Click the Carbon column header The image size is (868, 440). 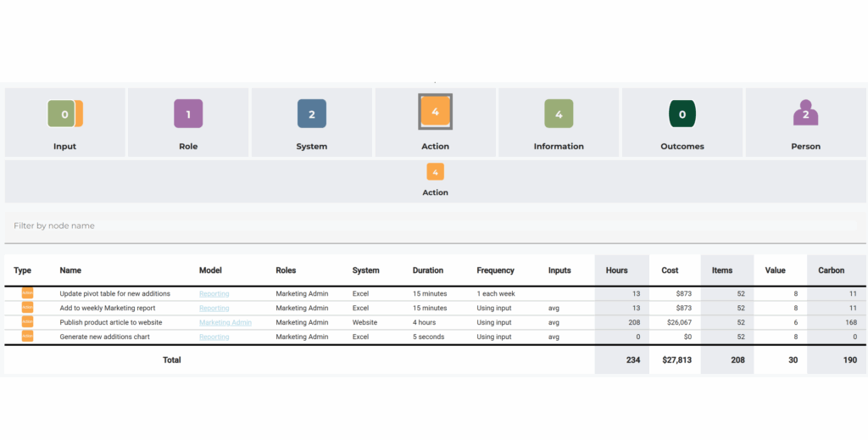831,270
